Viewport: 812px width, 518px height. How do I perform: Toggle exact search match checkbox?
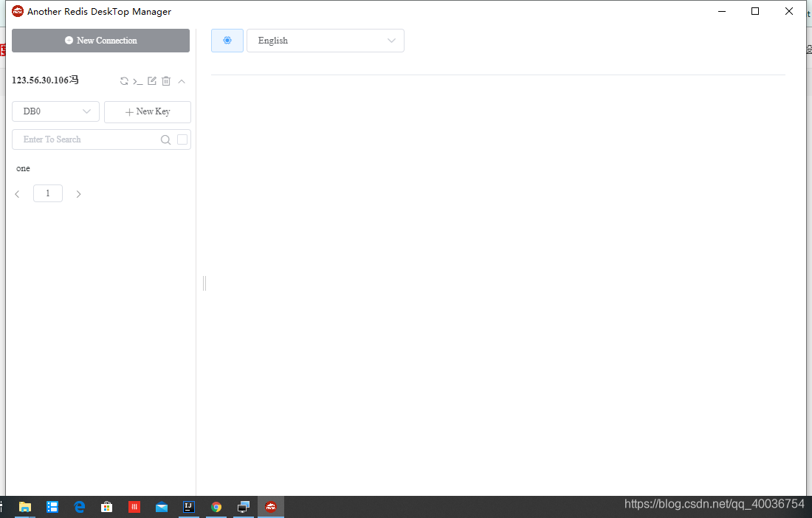tap(182, 139)
